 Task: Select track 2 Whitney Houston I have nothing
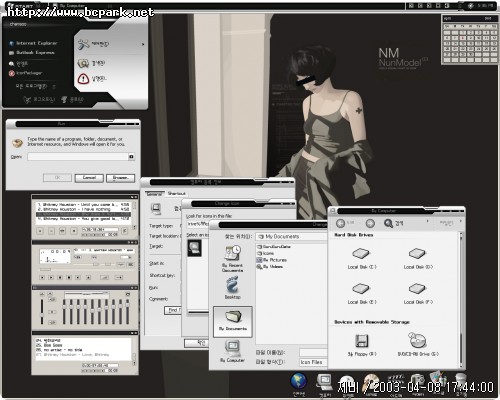point(83,209)
